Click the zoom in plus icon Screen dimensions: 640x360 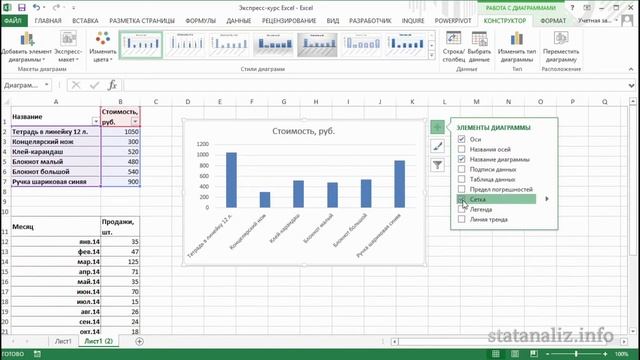pos(605,354)
